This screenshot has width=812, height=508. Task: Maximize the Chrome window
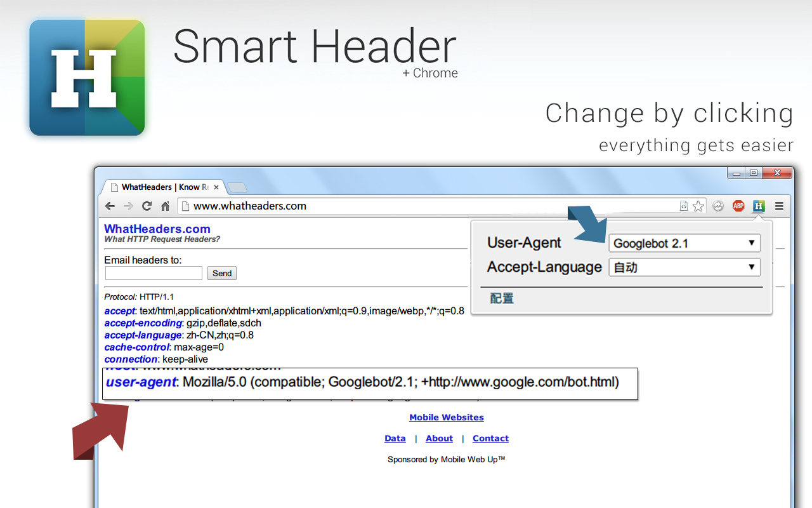(754, 172)
